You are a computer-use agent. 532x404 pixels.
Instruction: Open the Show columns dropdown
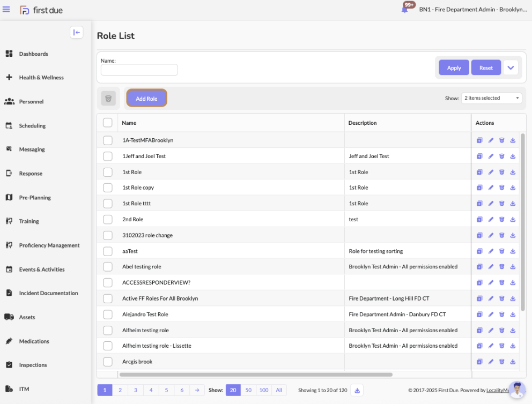pyautogui.click(x=491, y=98)
